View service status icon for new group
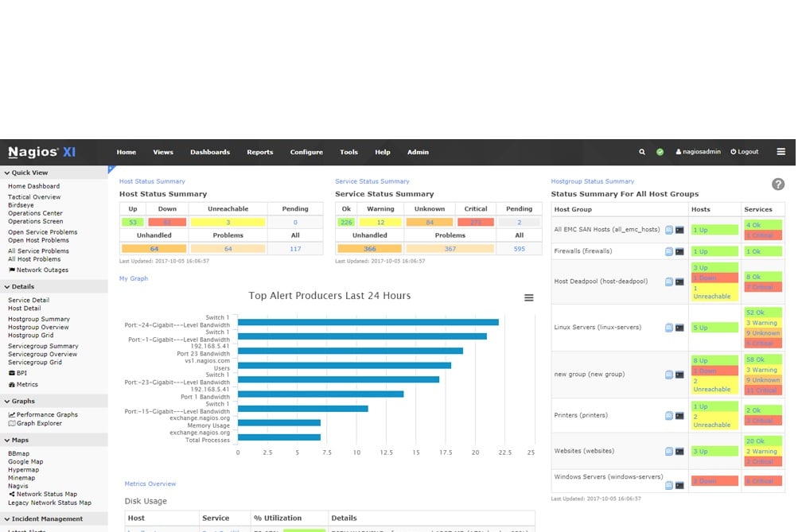The width and height of the screenshot is (802, 532). click(668, 375)
